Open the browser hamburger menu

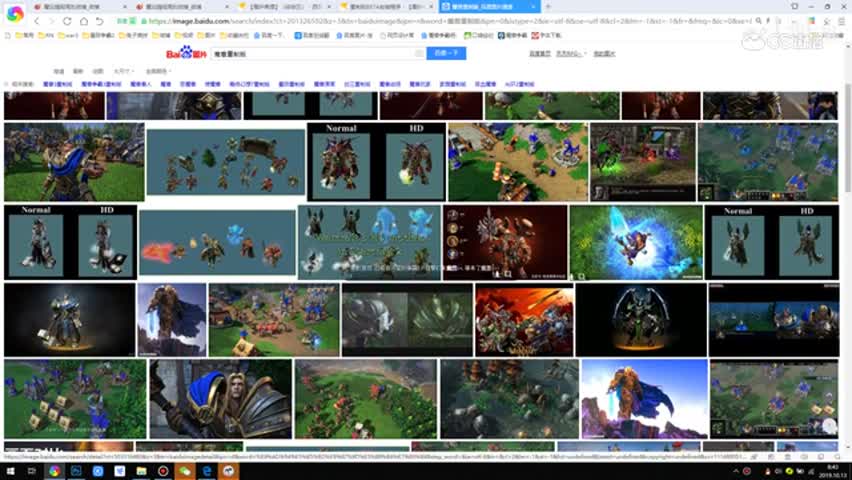point(841,21)
